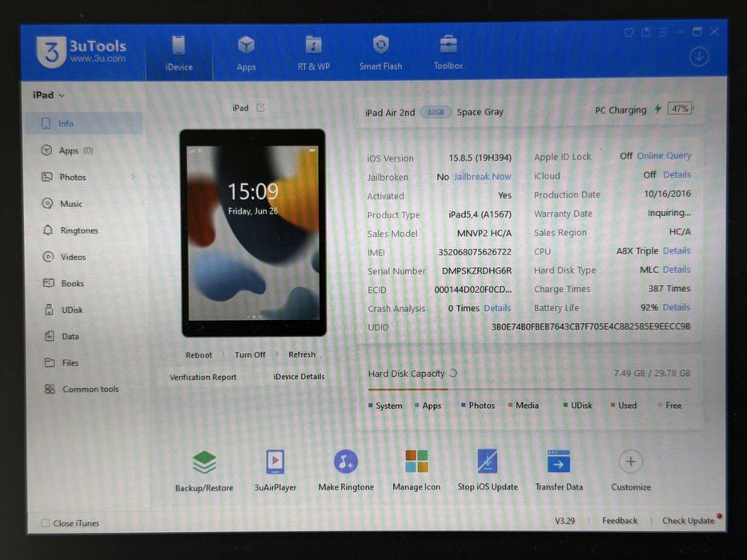This screenshot has width=747, height=560.
Task: Open Transfer Data tool
Action: coord(559,470)
